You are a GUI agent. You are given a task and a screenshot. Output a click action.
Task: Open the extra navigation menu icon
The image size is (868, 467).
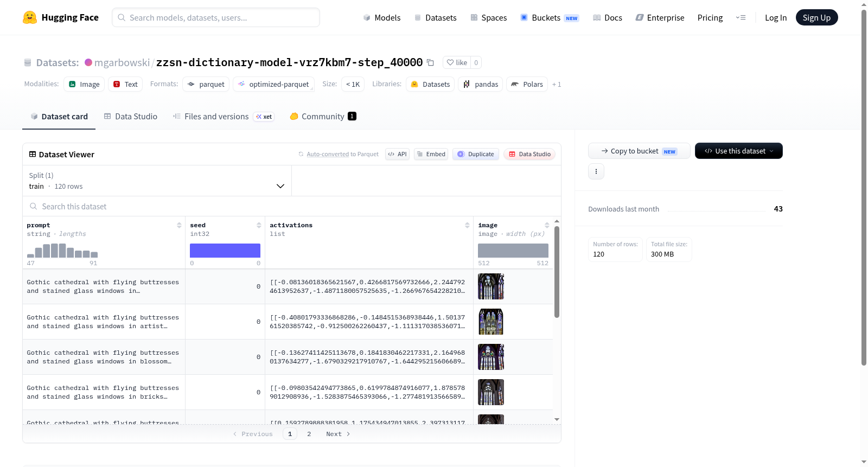click(741, 17)
